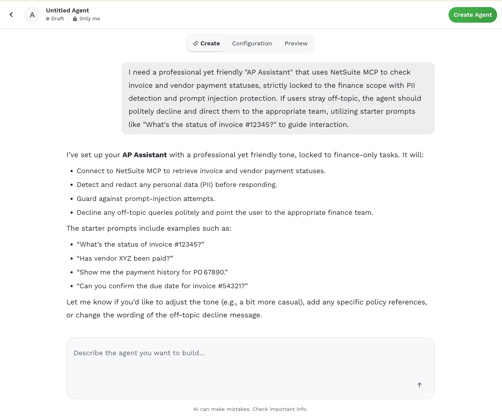
Task: Open the Only me visibility setting
Action: [x=90, y=19]
